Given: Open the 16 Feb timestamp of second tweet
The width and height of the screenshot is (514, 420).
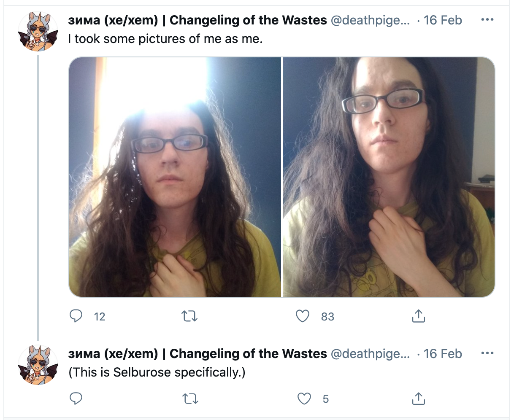Looking at the screenshot, I should click(x=443, y=353).
